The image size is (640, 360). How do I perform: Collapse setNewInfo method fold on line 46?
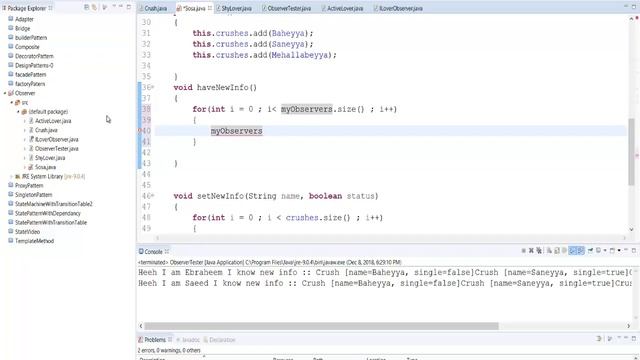153,196
